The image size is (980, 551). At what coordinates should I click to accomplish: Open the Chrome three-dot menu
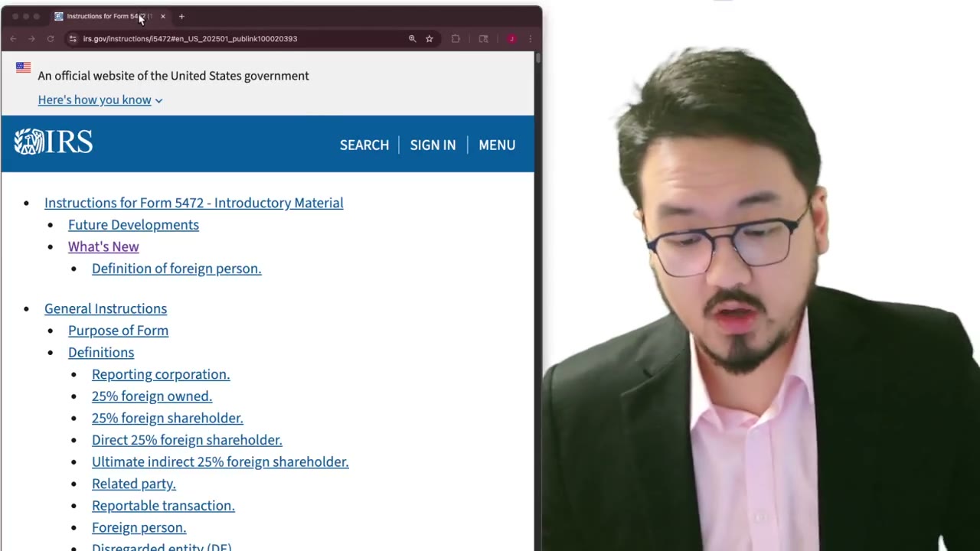point(530,38)
